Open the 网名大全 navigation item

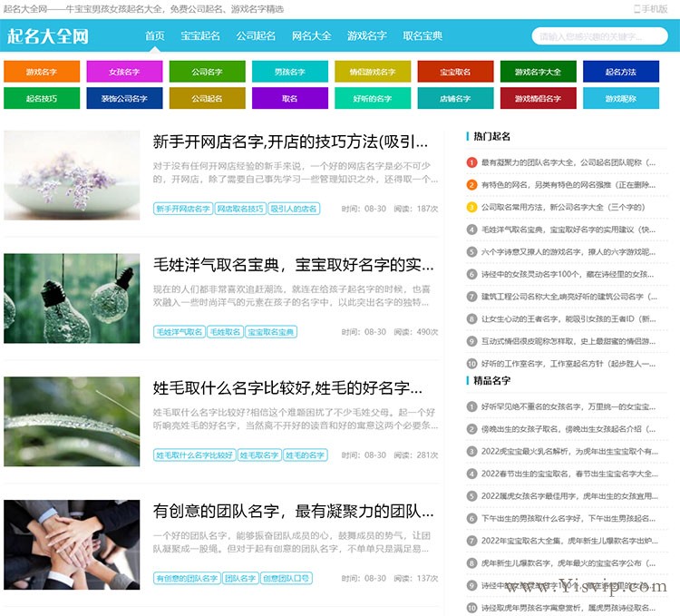click(311, 35)
